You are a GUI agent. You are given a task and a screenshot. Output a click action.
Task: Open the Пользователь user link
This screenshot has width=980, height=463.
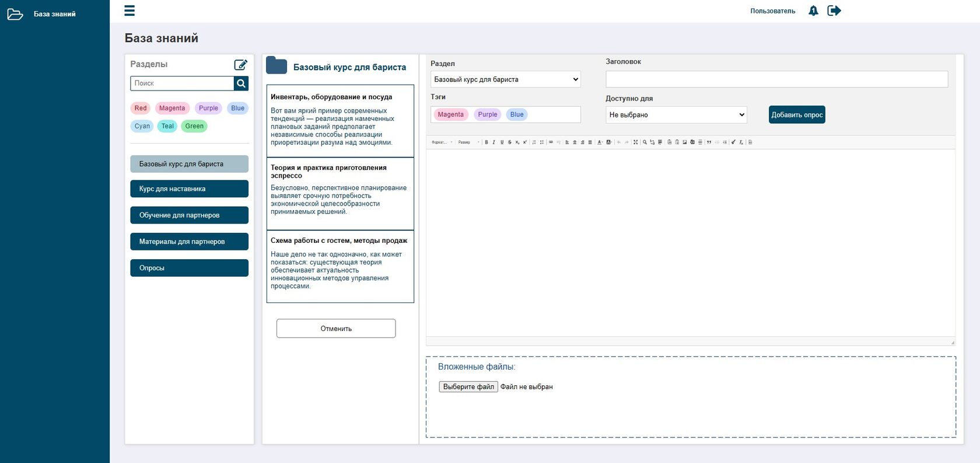click(773, 11)
